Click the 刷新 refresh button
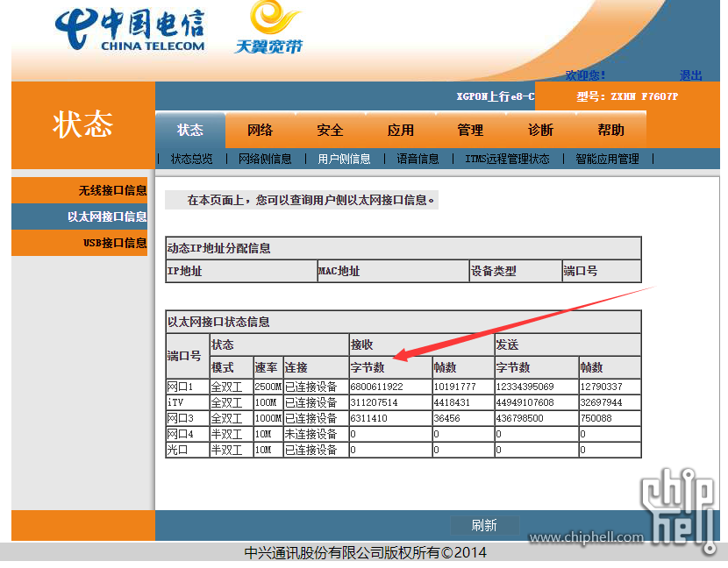The width and height of the screenshot is (728, 568). click(x=484, y=525)
